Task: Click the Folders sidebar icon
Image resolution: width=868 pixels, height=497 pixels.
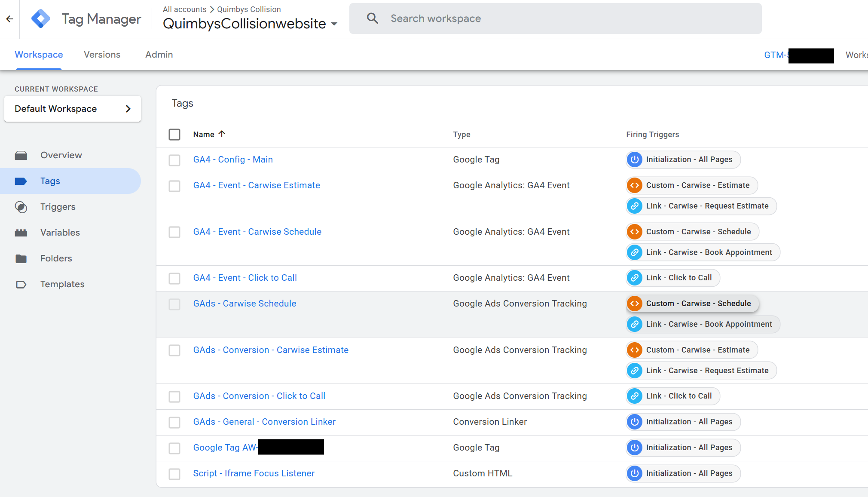Action: pyautogui.click(x=21, y=258)
